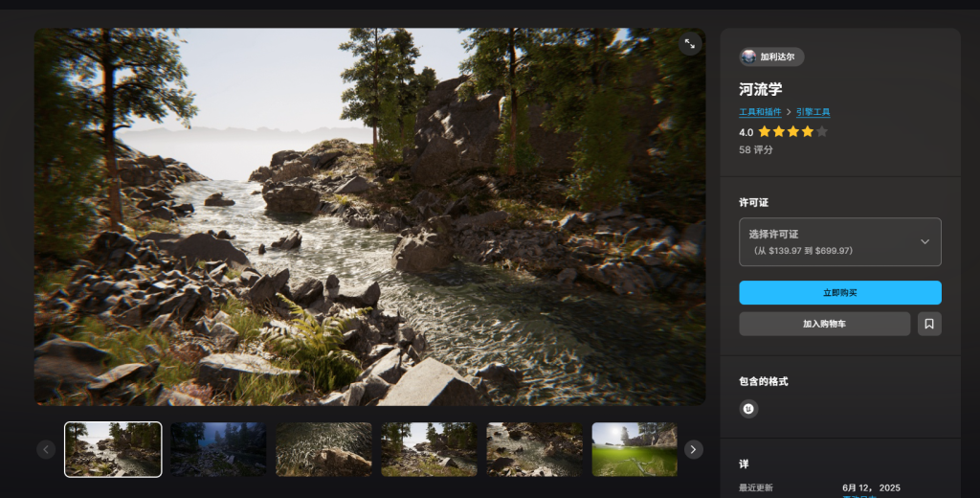Screen dimensions: 980x498
Task: Click the 加入购物车 add to cart button
Action: point(824,324)
